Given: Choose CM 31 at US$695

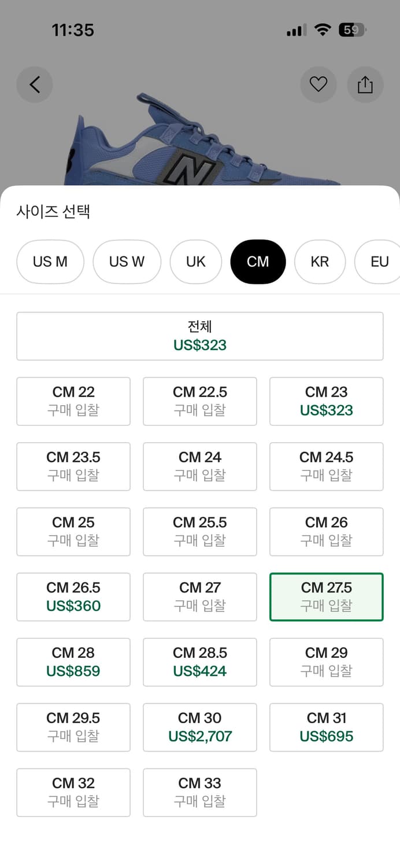Looking at the screenshot, I should tap(326, 727).
